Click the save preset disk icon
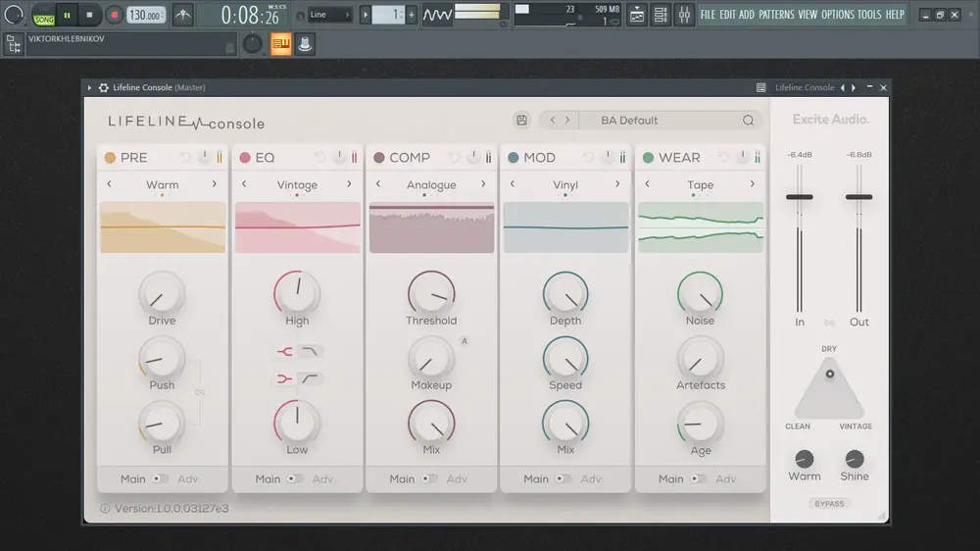Viewport: 980px width, 551px height. tap(522, 120)
